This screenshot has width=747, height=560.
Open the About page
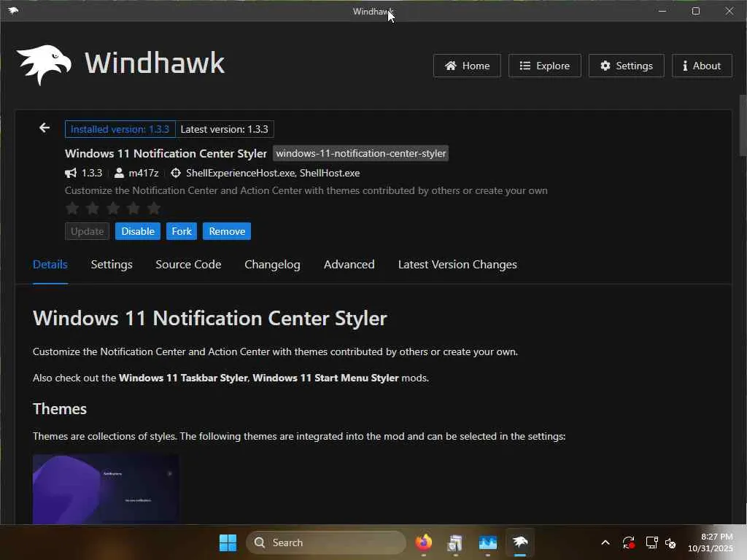click(702, 66)
